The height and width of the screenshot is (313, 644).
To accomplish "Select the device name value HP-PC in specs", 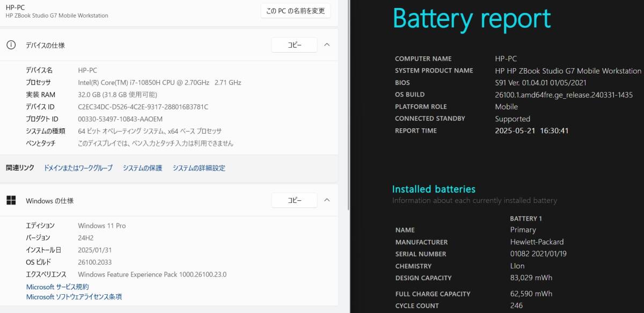I will pos(87,70).
